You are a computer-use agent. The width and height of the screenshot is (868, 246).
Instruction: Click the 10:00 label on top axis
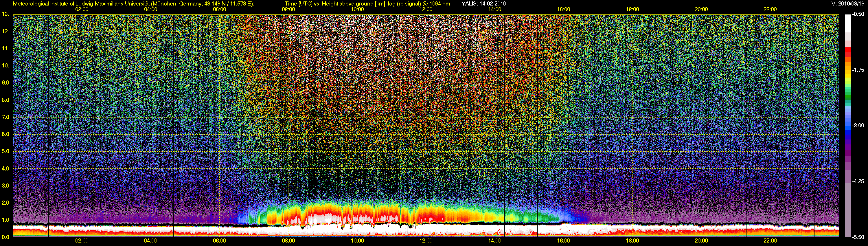pos(357,10)
